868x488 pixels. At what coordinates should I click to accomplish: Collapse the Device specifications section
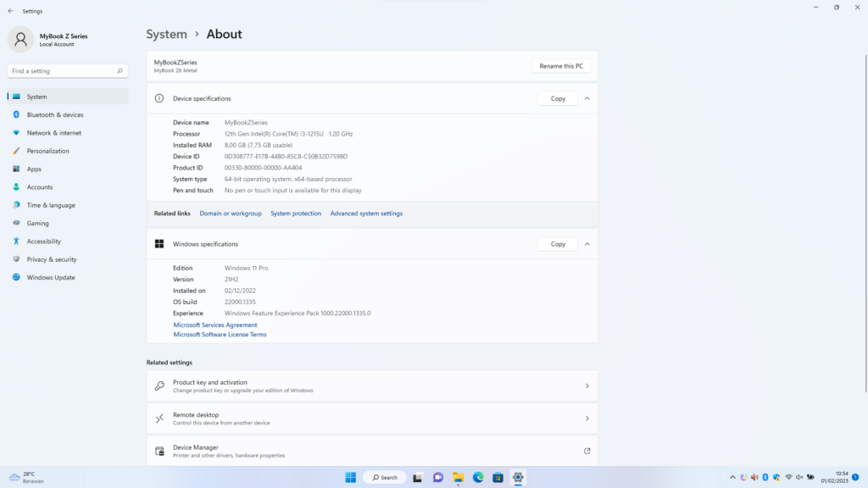(587, 98)
